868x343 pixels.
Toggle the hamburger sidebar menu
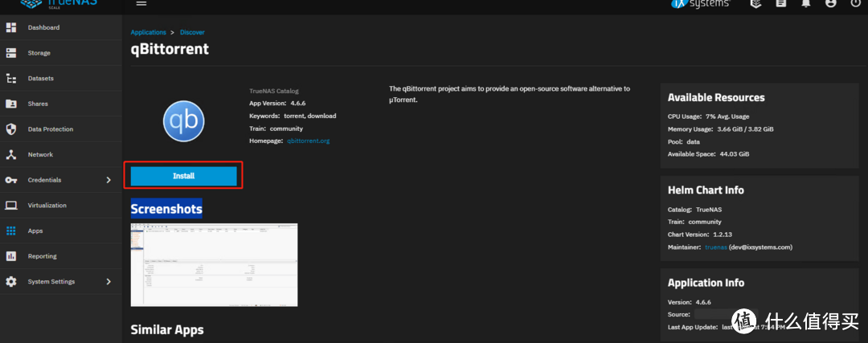click(x=141, y=3)
